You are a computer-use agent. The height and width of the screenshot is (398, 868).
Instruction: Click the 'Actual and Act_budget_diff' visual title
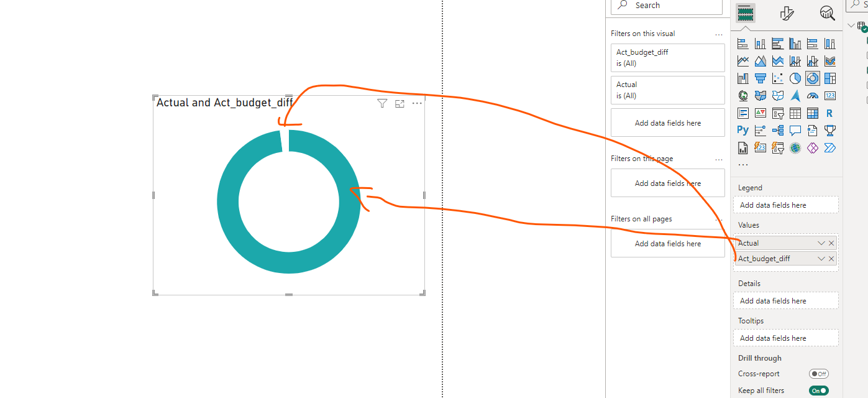(x=224, y=103)
